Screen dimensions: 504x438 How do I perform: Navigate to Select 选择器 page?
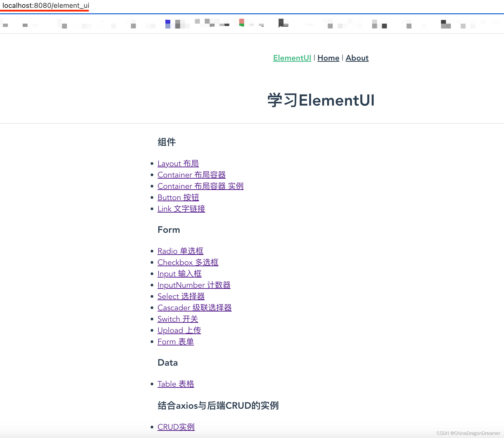pyautogui.click(x=180, y=296)
